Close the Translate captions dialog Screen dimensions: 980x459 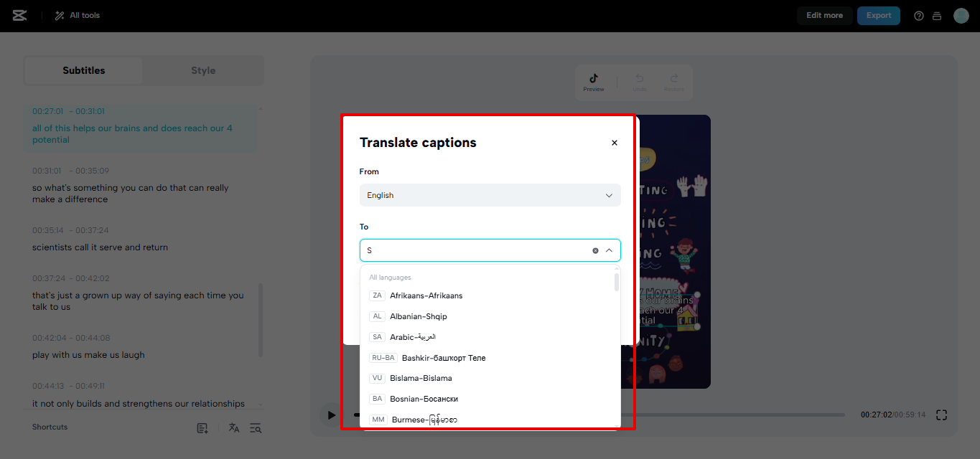click(x=615, y=143)
